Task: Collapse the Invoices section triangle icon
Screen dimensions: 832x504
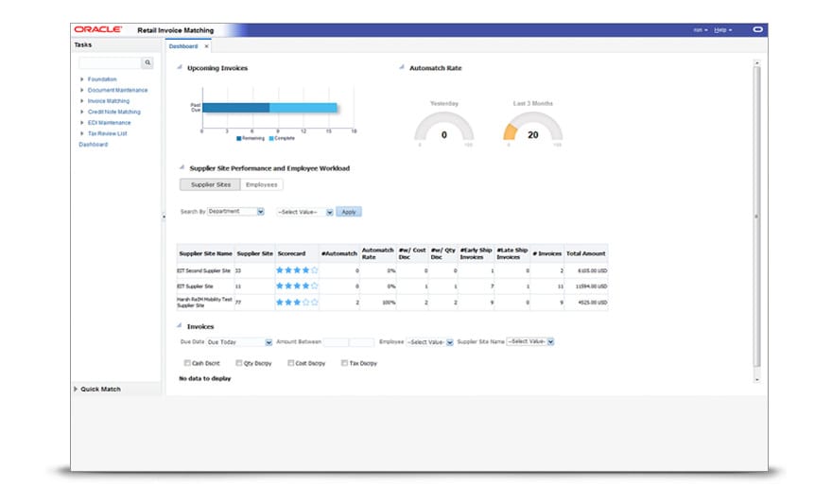Action: pyautogui.click(x=180, y=325)
